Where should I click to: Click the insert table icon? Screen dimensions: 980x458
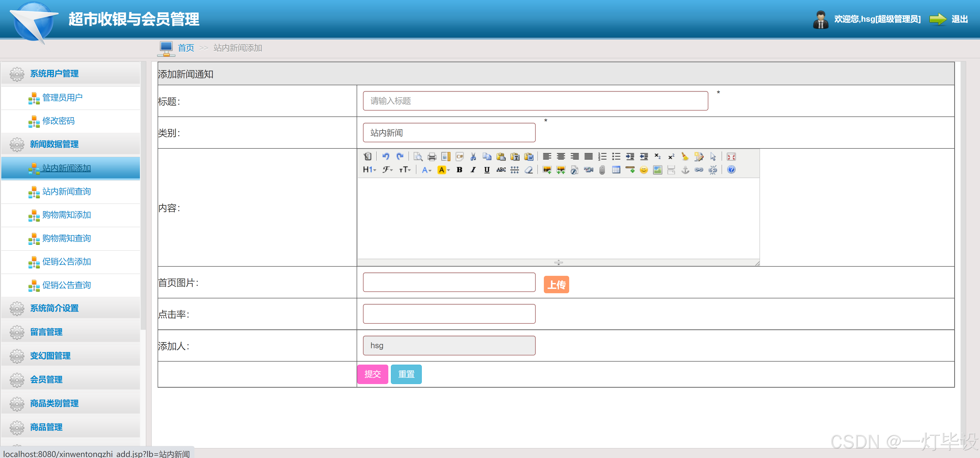616,170
